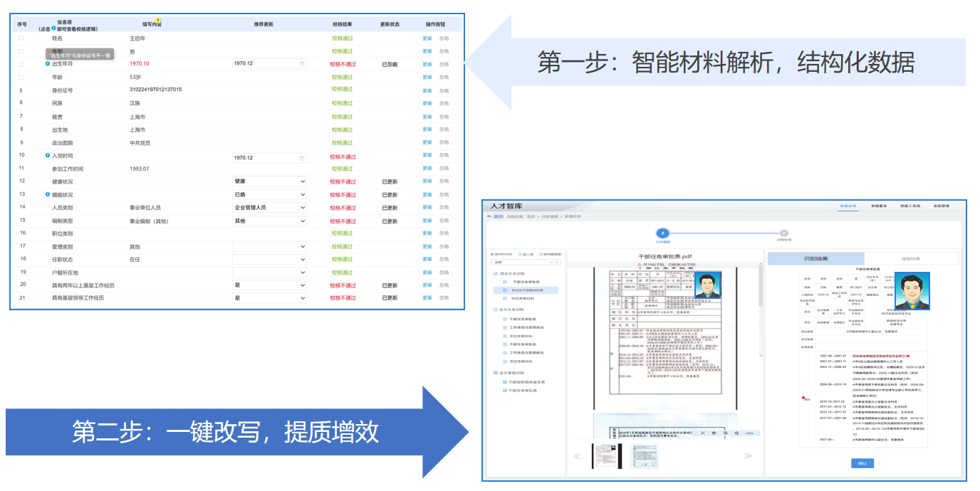Click the ID number 310224197012137015
980x491 pixels.
coord(155,90)
